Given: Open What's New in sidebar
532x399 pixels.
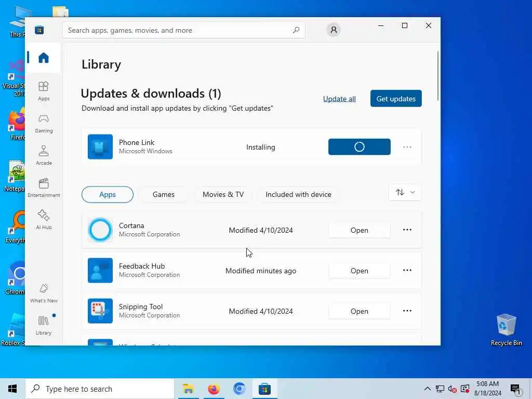Looking at the screenshot, I should 44,293.
